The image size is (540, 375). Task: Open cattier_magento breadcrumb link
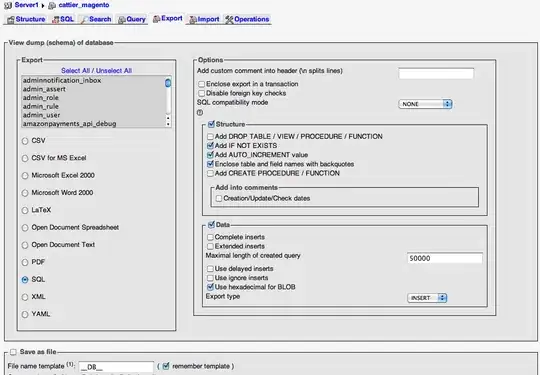click(x=84, y=5)
